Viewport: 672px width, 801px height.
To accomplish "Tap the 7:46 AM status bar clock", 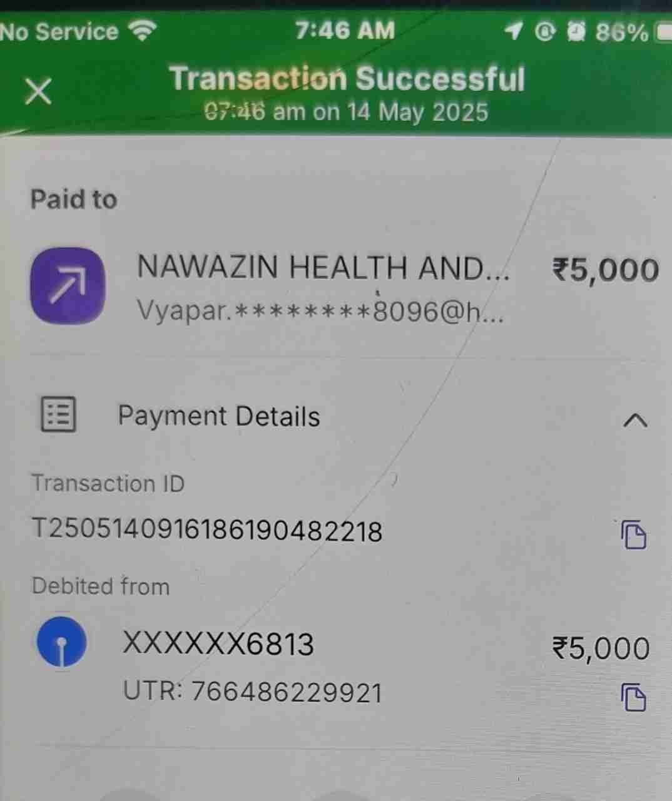I will point(345,30).
